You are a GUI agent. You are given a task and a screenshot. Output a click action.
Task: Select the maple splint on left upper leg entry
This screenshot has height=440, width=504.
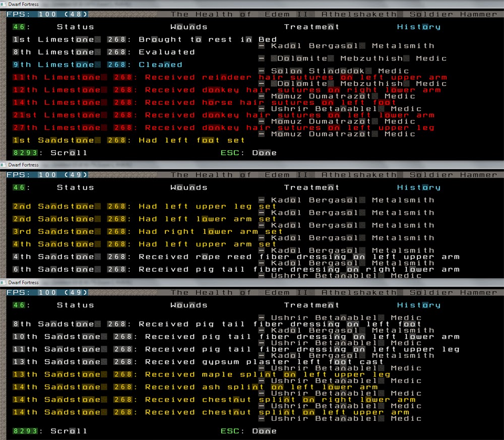coord(202,374)
